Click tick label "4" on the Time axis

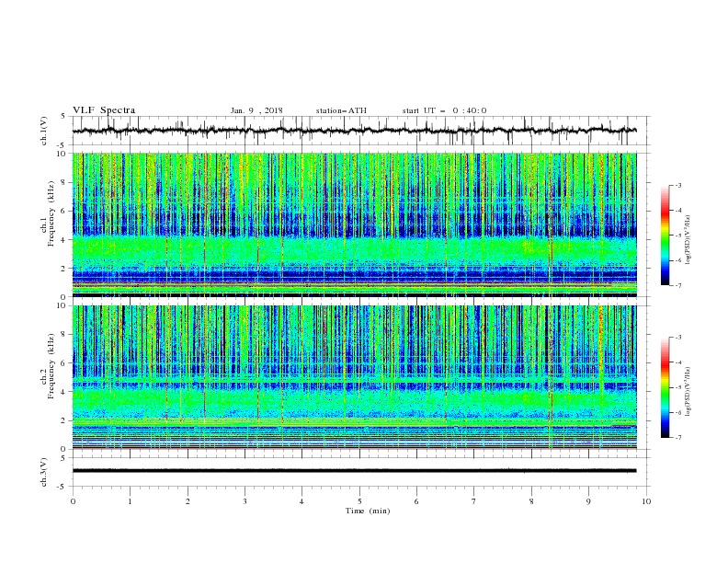coord(301,501)
